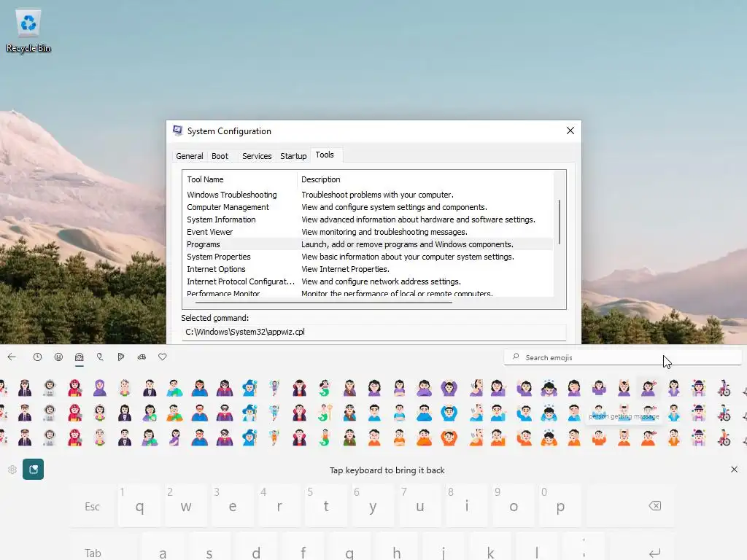Click the Tool Name column header
Image resolution: width=747 pixels, height=560 pixels.
tap(240, 179)
